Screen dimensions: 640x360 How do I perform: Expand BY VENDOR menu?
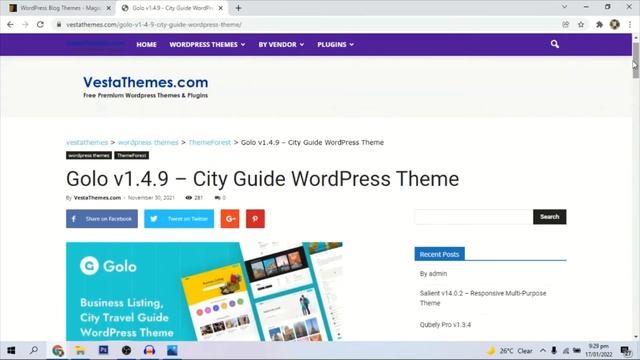[x=281, y=44]
